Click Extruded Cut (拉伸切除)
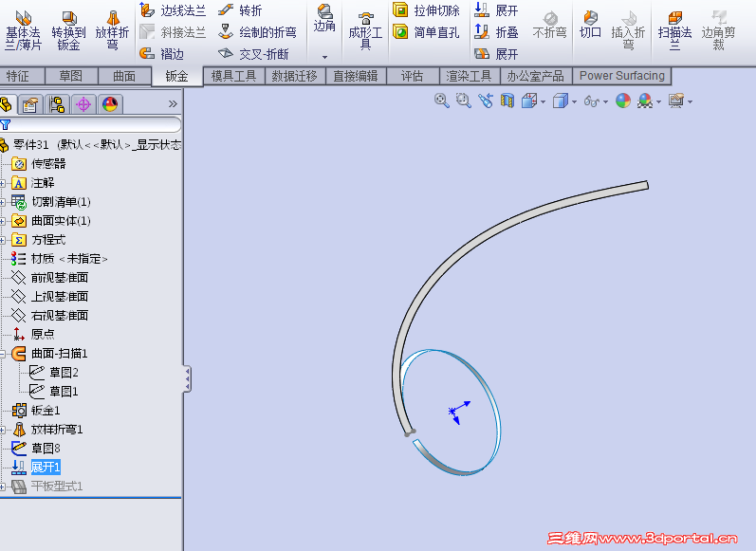This screenshot has width=756, height=551. 426,10
